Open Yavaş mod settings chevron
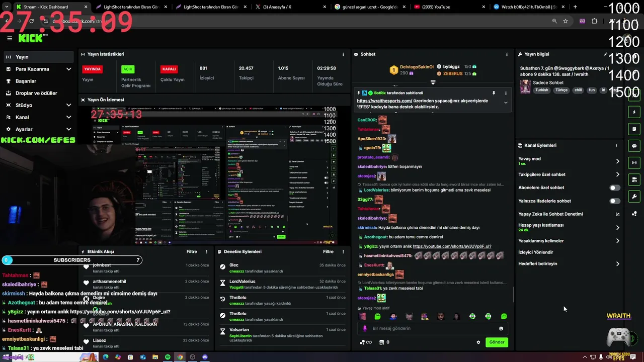Image resolution: width=644 pixels, height=362 pixels. (x=617, y=161)
